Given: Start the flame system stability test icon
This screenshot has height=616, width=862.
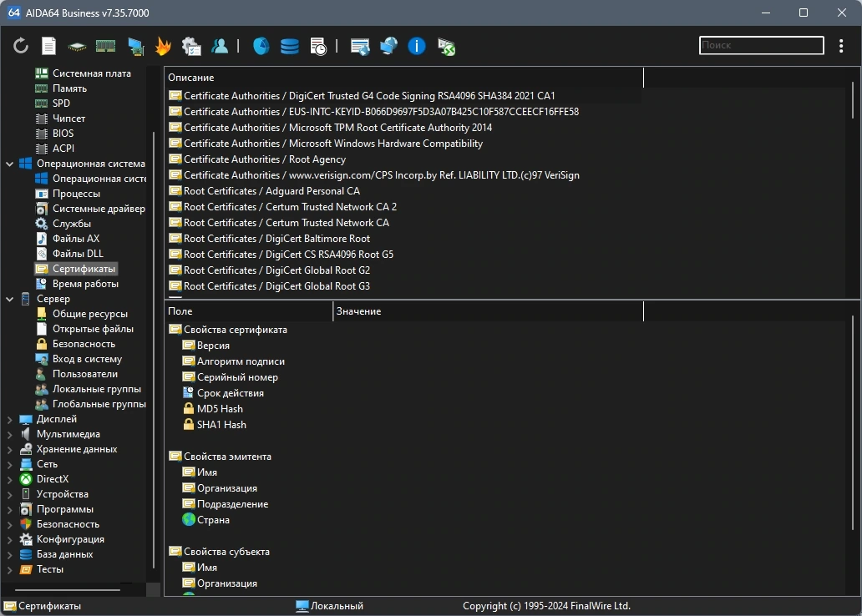Looking at the screenshot, I should click(x=163, y=46).
